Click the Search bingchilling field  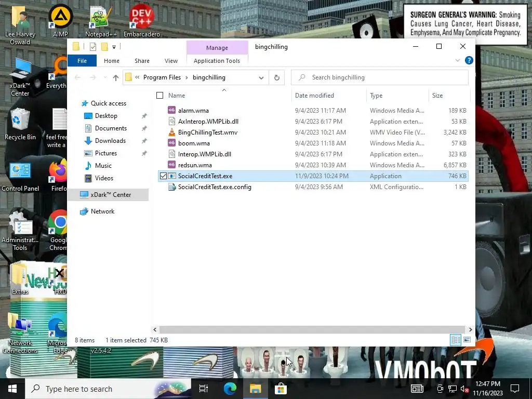click(380, 78)
